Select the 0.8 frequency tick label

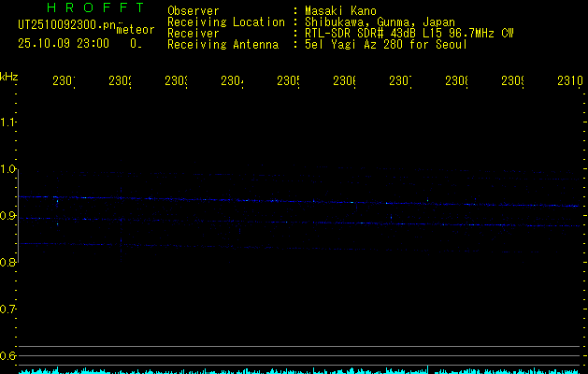coord(8,263)
